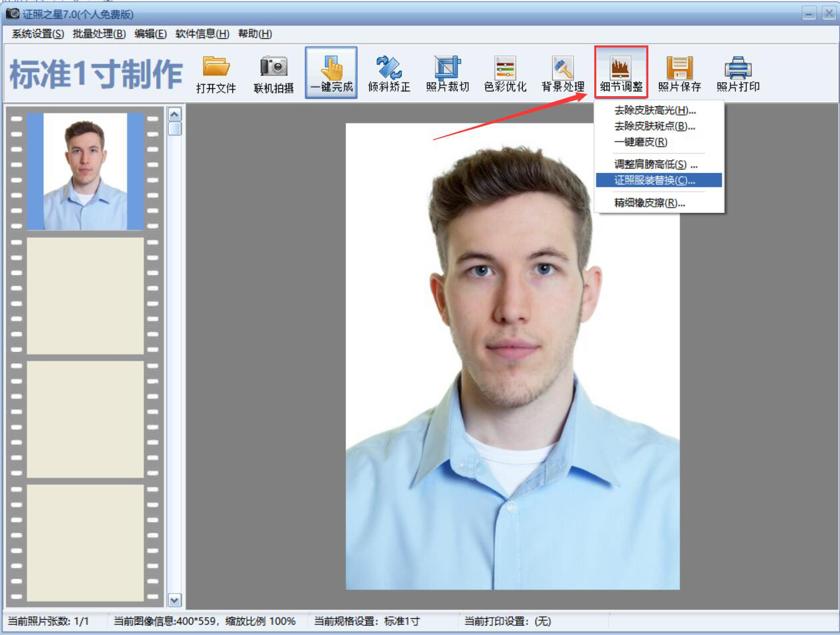Screen dimensions: 840x635
Task: Expand the 编辑 menu
Action: 150,34
